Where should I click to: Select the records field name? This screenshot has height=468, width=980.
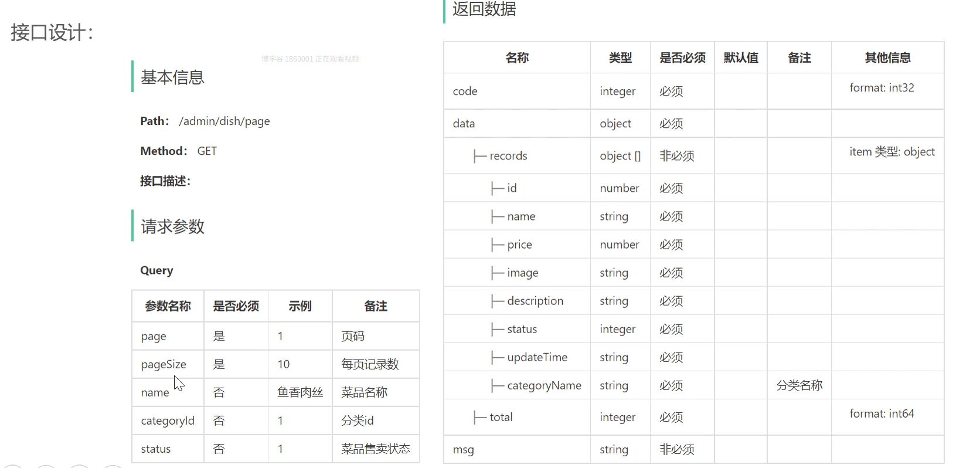coord(508,156)
